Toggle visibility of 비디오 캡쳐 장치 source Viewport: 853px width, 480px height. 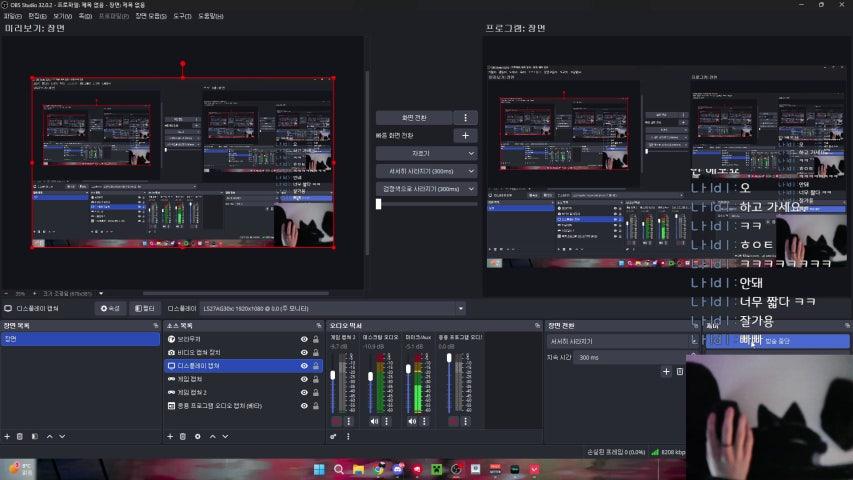(304, 353)
